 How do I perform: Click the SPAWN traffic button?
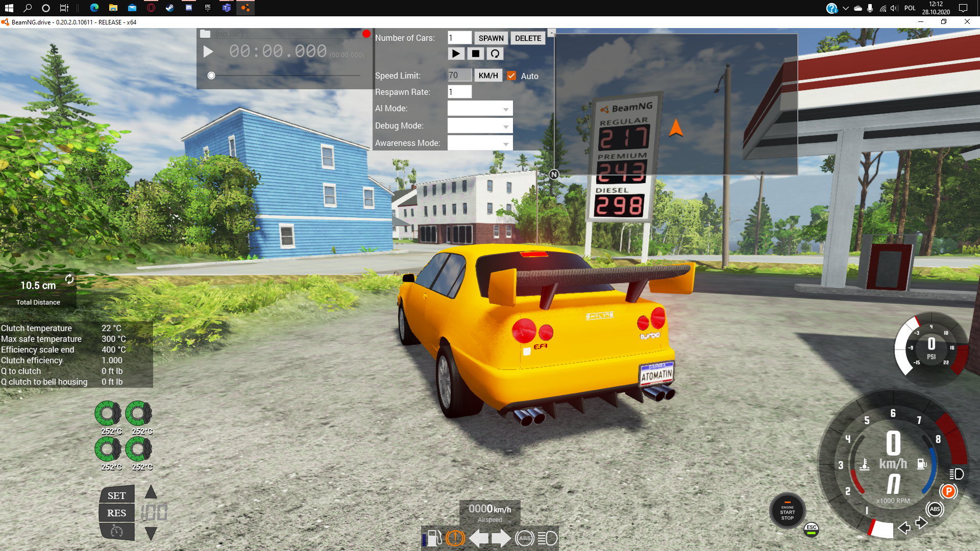pos(491,38)
